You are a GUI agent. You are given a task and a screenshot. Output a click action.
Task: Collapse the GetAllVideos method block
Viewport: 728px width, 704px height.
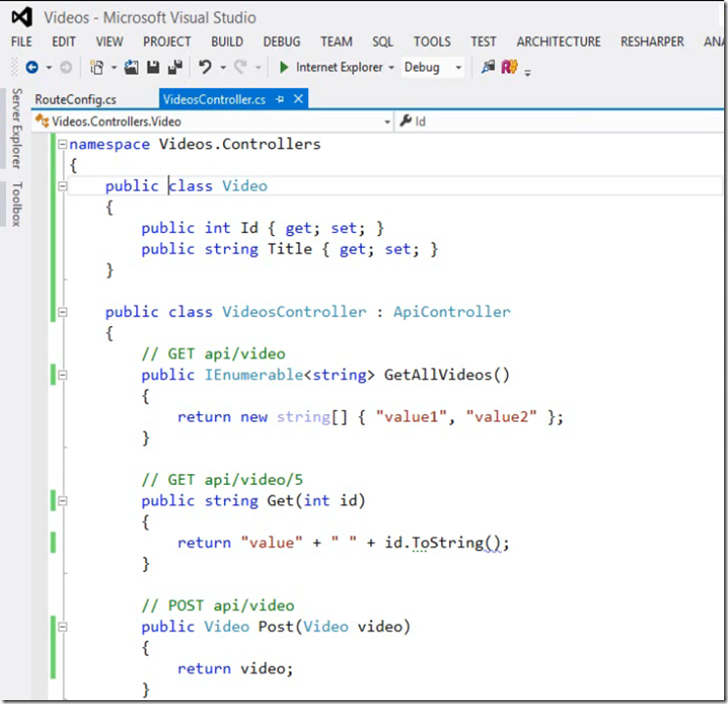coord(63,375)
